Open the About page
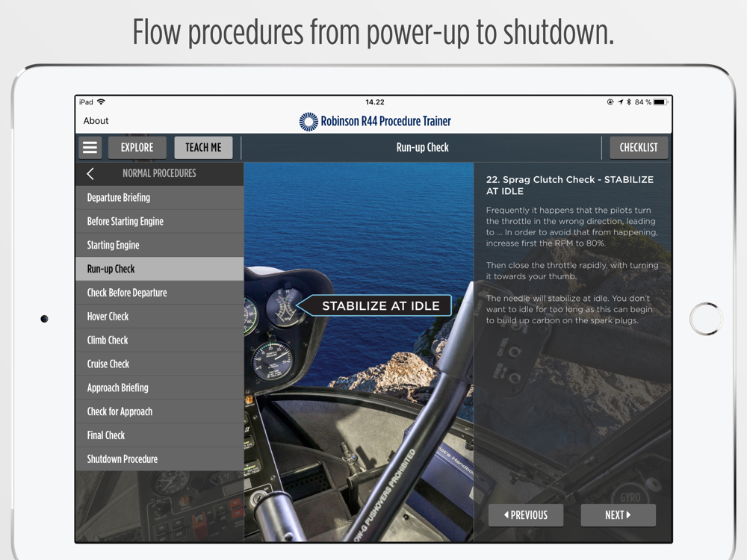The height and width of the screenshot is (560, 747). coord(96,121)
